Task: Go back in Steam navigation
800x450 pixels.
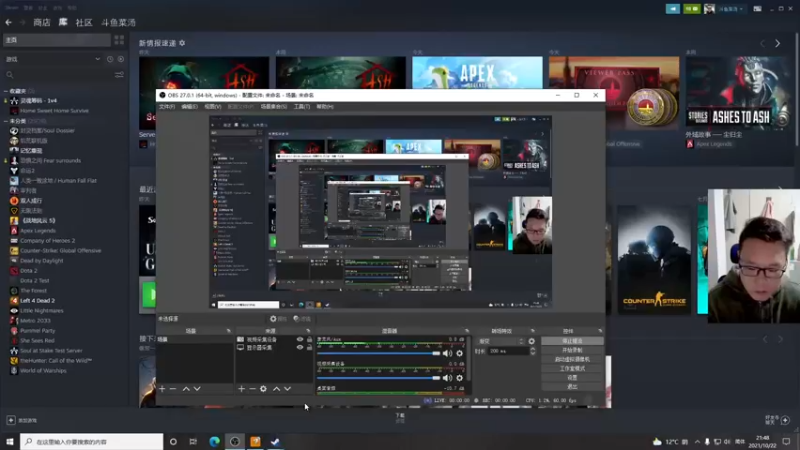Action: (x=9, y=22)
